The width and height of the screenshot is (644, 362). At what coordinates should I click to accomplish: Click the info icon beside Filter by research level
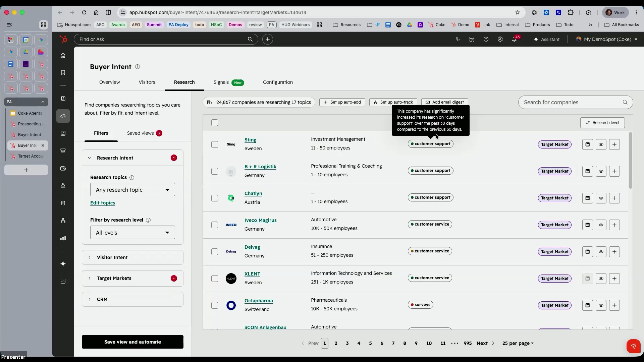pyautogui.click(x=148, y=220)
